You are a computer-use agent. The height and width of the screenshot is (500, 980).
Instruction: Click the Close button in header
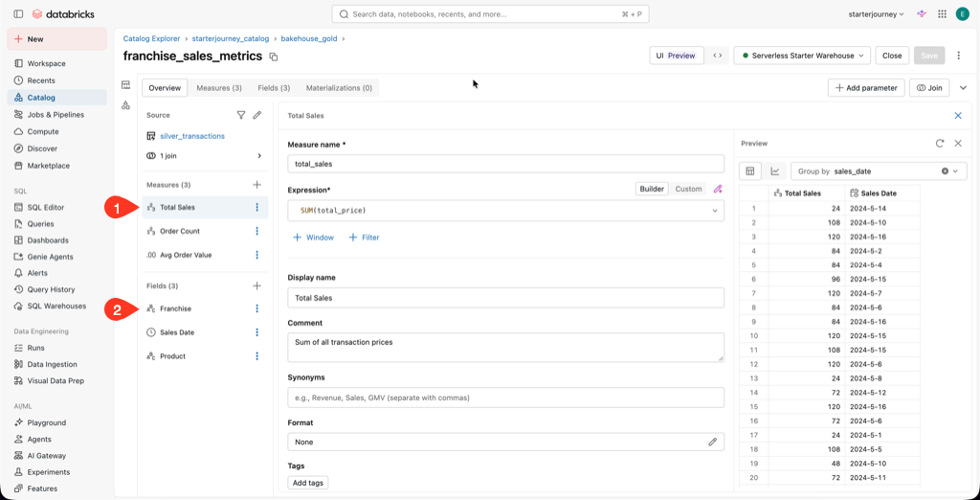tap(892, 55)
